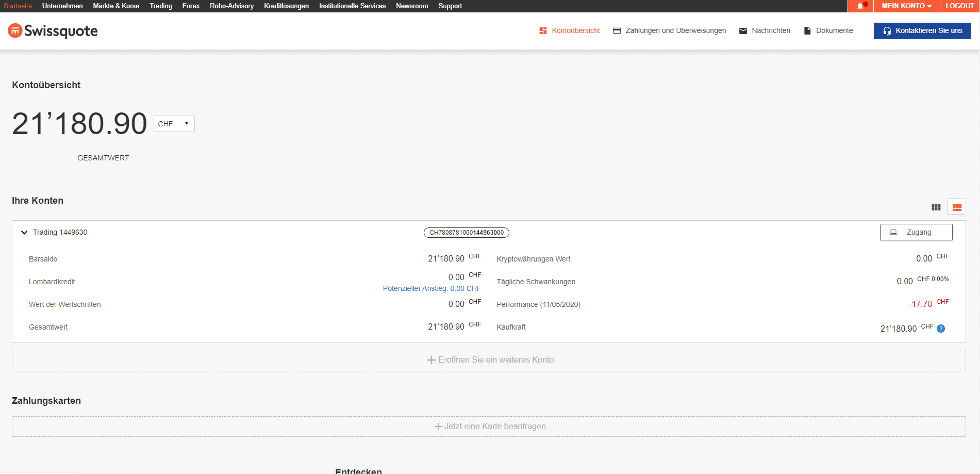Click Jetzt eine Karte beantragen

(x=489, y=427)
